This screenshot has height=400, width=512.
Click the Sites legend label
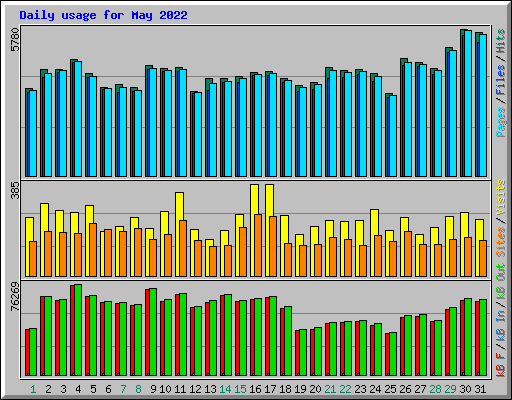501,242
